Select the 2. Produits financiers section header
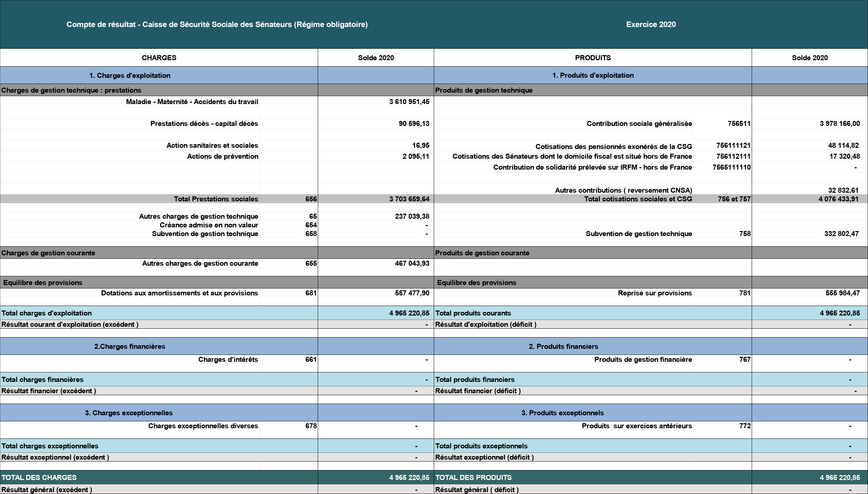The height and width of the screenshot is (494, 868). tap(563, 346)
